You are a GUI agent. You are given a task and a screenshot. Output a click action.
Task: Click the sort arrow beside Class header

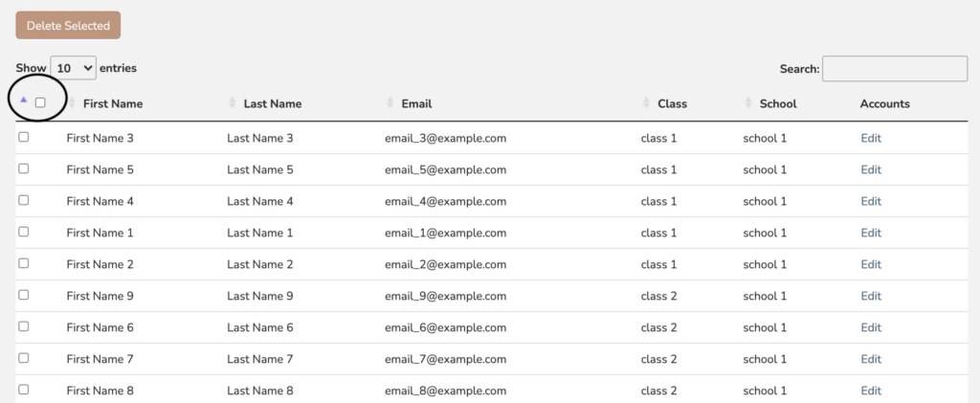(646, 103)
